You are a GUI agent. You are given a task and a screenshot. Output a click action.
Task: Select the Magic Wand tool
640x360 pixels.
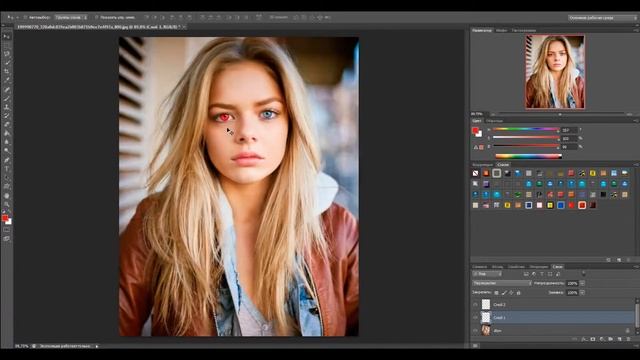7,62
